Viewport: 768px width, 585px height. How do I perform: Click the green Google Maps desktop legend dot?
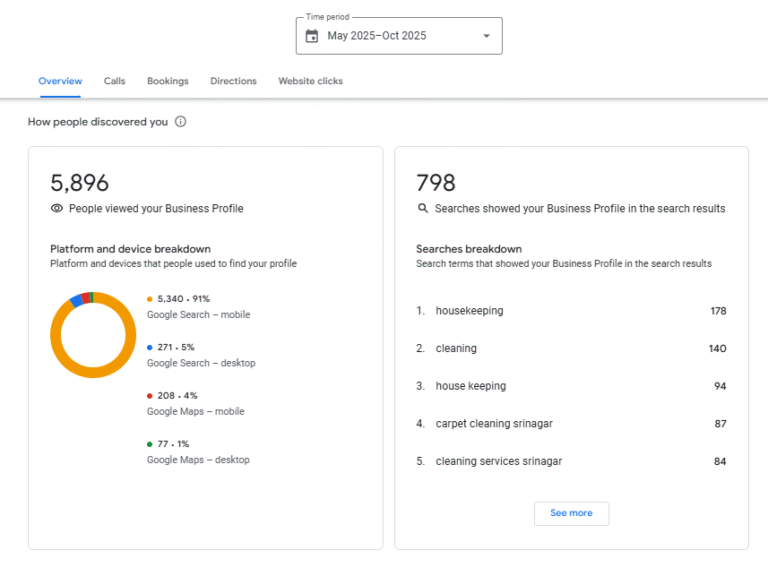coord(150,444)
